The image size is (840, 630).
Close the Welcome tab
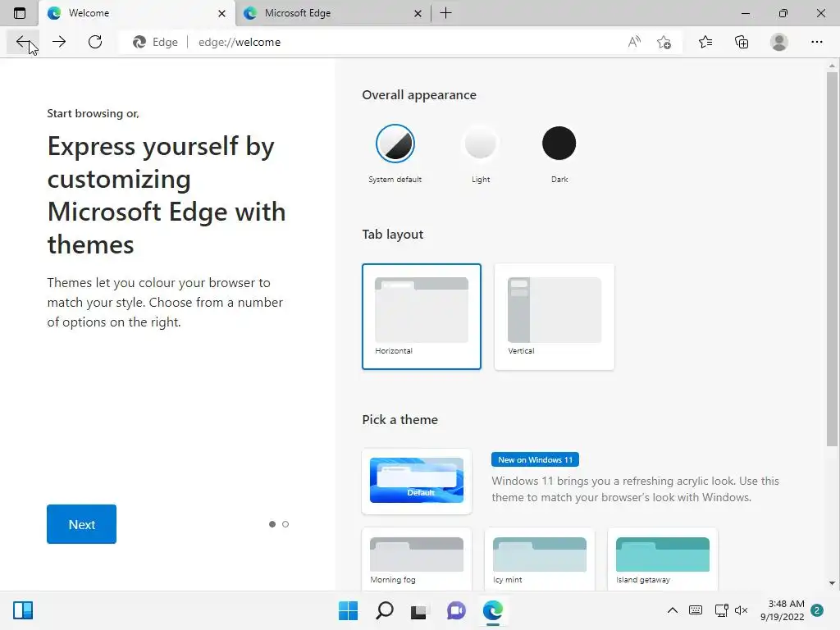coord(221,13)
